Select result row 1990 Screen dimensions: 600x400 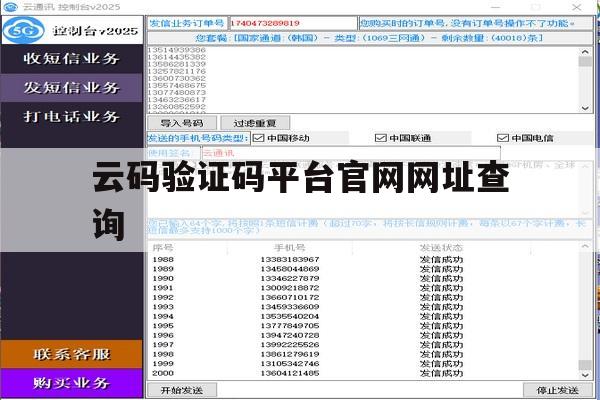tap(364, 278)
